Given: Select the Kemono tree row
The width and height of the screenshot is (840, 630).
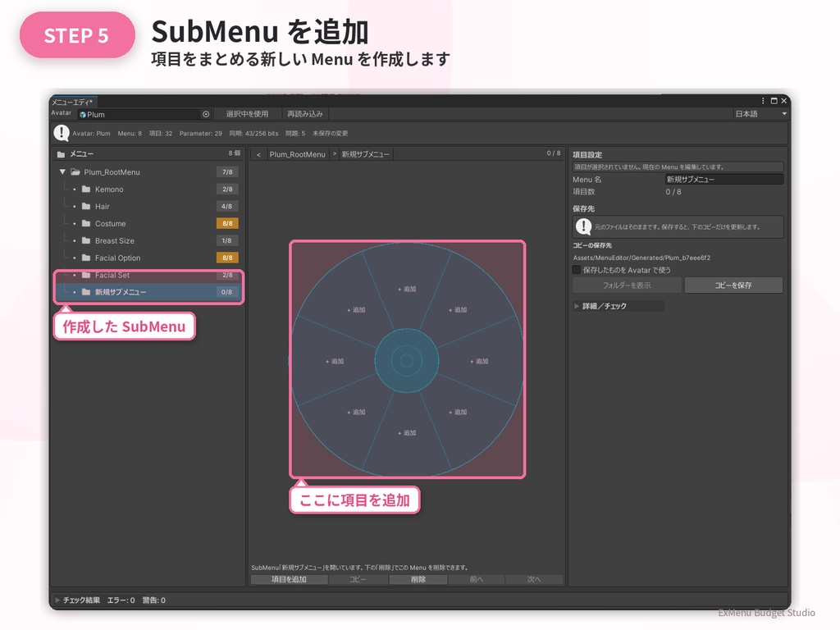Looking at the screenshot, I should (148, 189).
